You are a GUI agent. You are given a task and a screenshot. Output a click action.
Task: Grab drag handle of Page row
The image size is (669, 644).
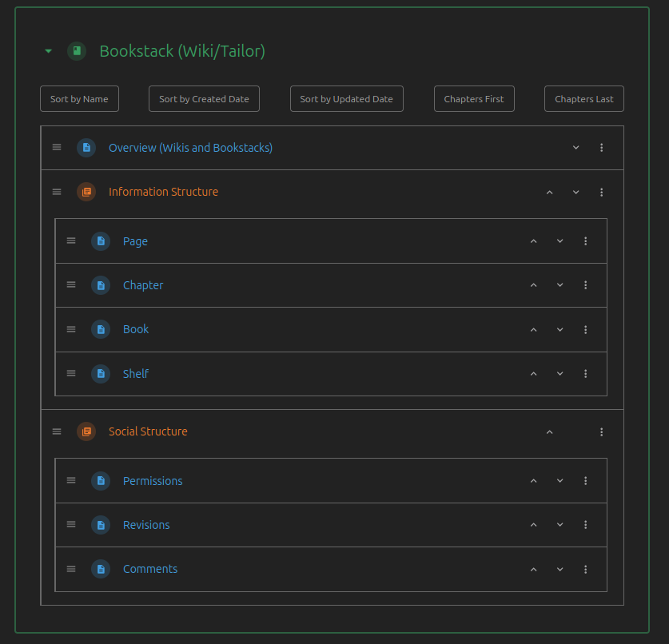(x=71, y=241)
